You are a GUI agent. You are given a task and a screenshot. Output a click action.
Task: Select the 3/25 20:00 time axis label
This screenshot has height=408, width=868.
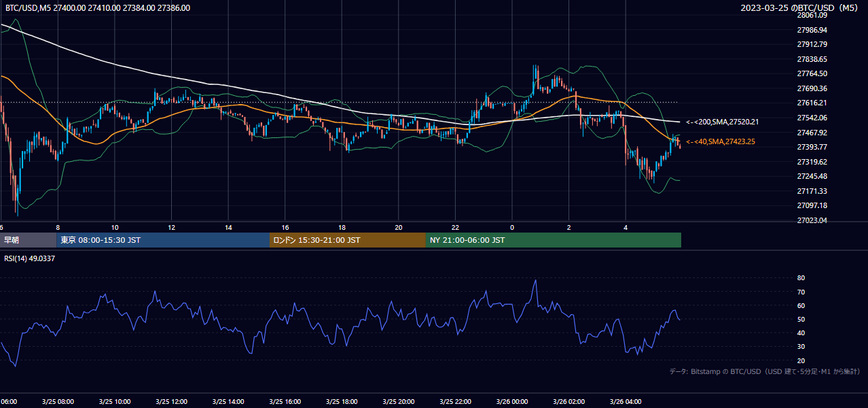(x=398, y=402)
